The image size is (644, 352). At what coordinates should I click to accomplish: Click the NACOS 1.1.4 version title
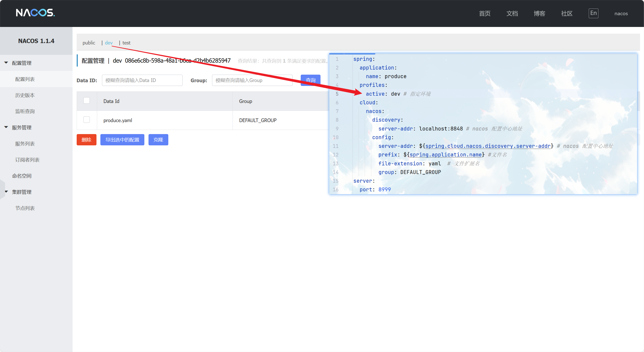click(x=36, y=41)
